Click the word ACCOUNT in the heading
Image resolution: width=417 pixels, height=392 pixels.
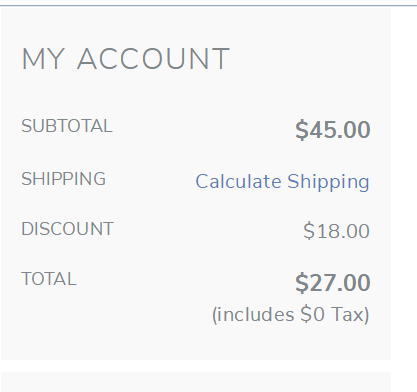click(153, 59)
